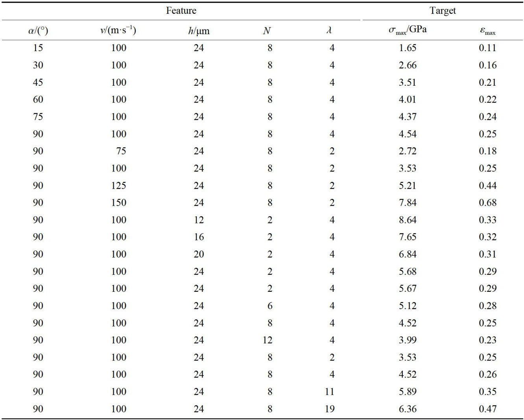Click the Target column group header
The image size is (524, 420).
tap(443, 11)
